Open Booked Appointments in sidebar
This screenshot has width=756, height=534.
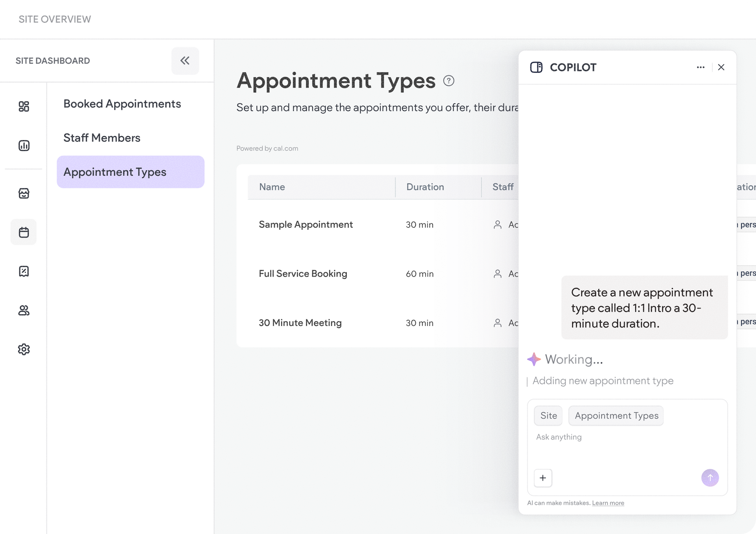[x=122, y=104]
